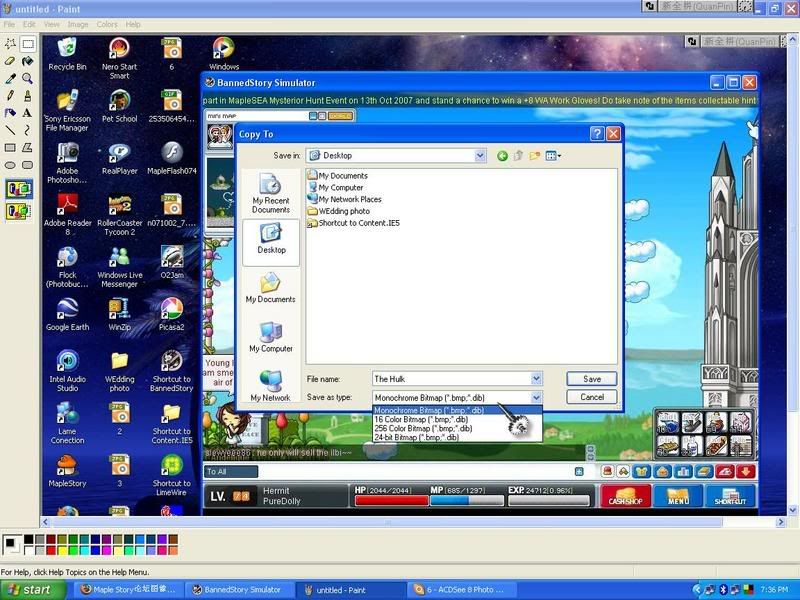This screenshot has width=800, height=600.
Task: Click the Adobe Reader 8 desktop icon
Action: tap(67, 215)
